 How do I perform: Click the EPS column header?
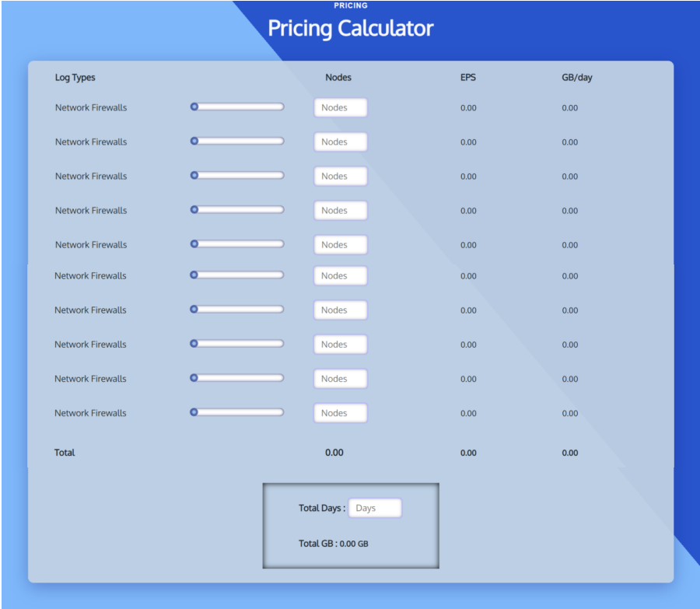coord(467,77)
